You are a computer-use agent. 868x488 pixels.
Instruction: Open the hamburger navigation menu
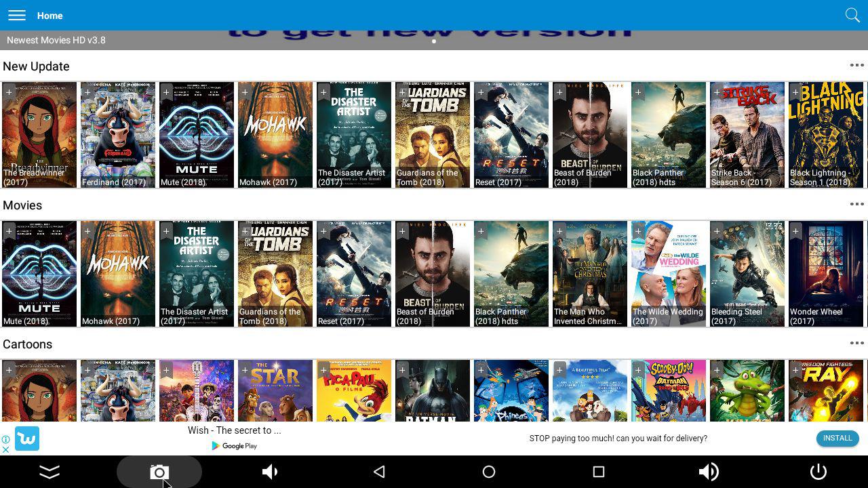(x=17, y=15)
